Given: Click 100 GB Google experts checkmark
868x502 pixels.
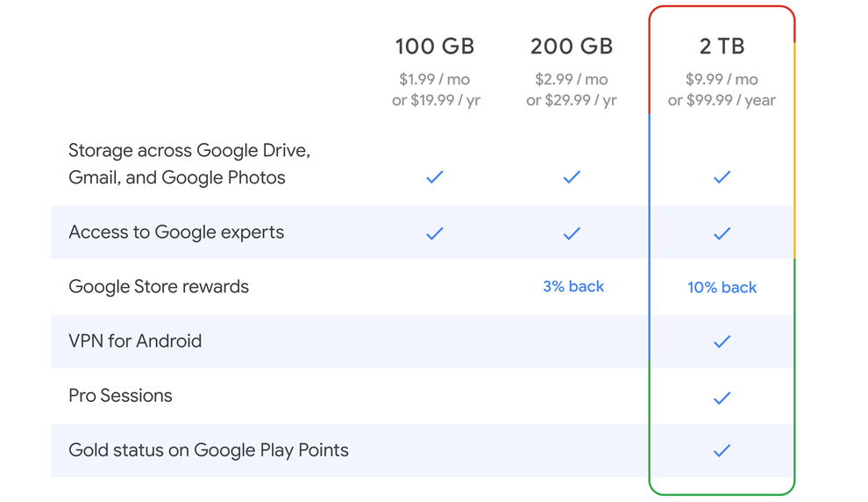Looking at the screenshot, I should [x=435, y=233].
